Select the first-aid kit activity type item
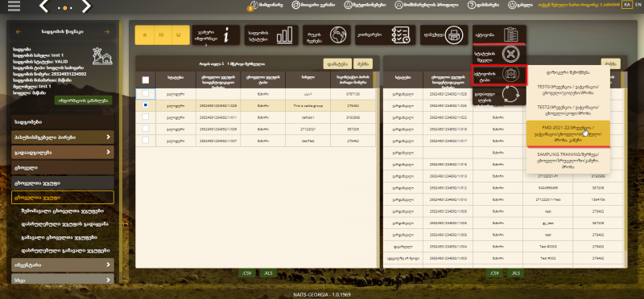 point(499,75)
